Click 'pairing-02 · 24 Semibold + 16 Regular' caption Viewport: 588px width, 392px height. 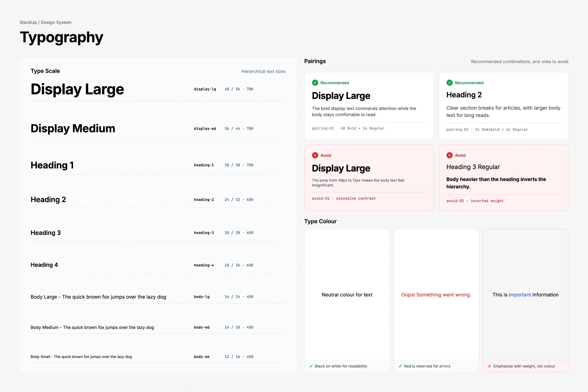[487, 130]
